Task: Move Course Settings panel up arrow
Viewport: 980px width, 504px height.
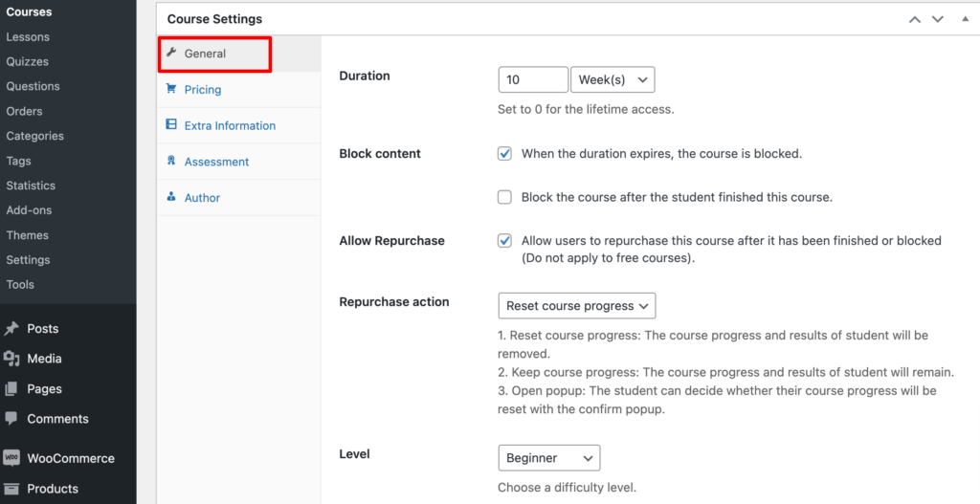Action: [914, 19]
